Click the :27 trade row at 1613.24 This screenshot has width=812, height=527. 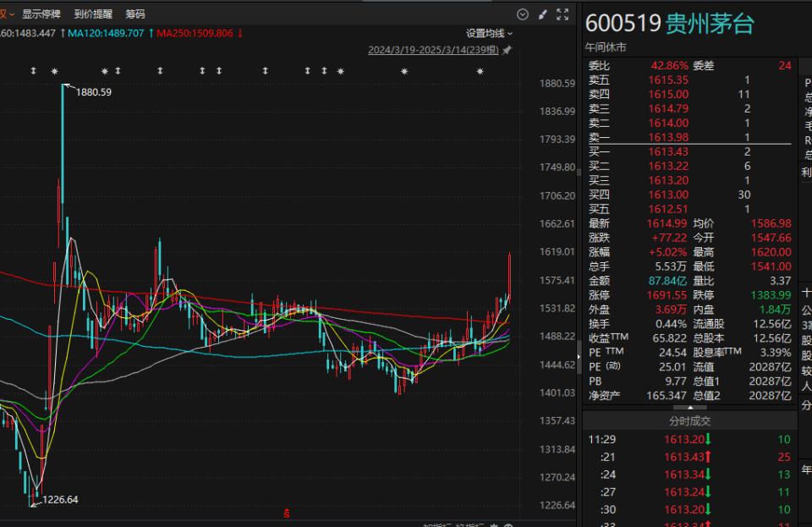[690, 492]
